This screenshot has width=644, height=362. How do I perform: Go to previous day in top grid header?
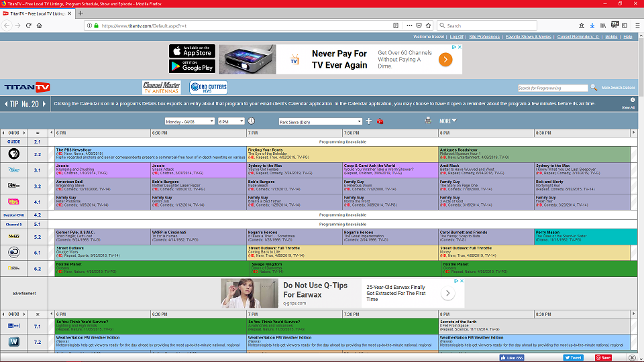tap(3, 133)
